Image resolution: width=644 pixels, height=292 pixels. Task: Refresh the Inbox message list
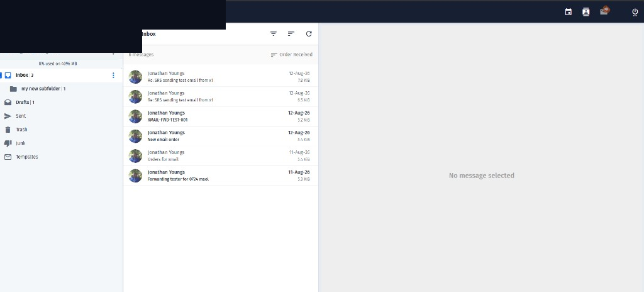point(309,34)
